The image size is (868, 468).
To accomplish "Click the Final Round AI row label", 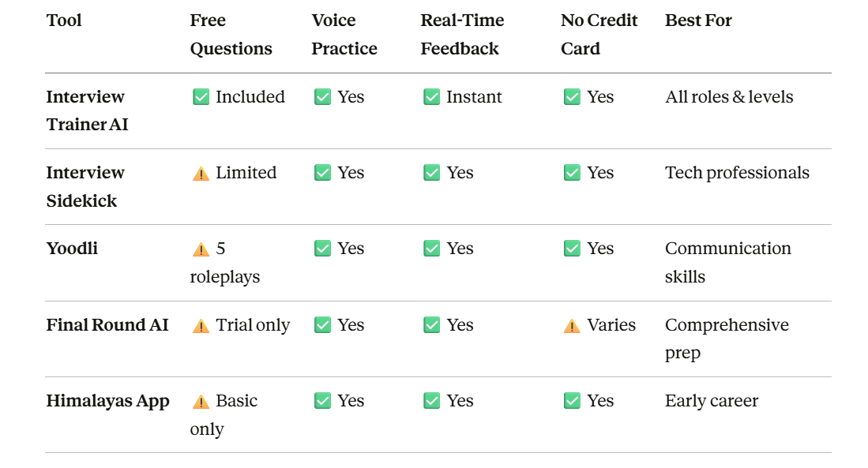I will pos(107,325).
